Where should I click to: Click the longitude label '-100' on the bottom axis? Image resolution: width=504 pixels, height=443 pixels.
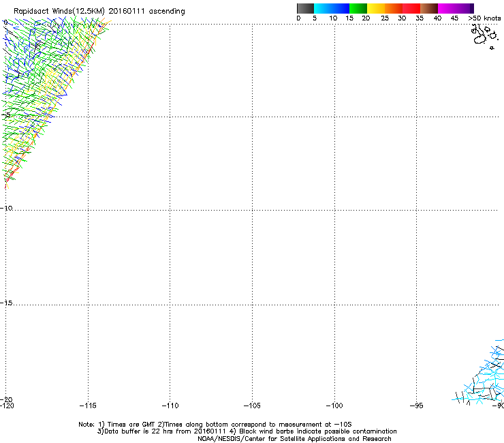334,406
